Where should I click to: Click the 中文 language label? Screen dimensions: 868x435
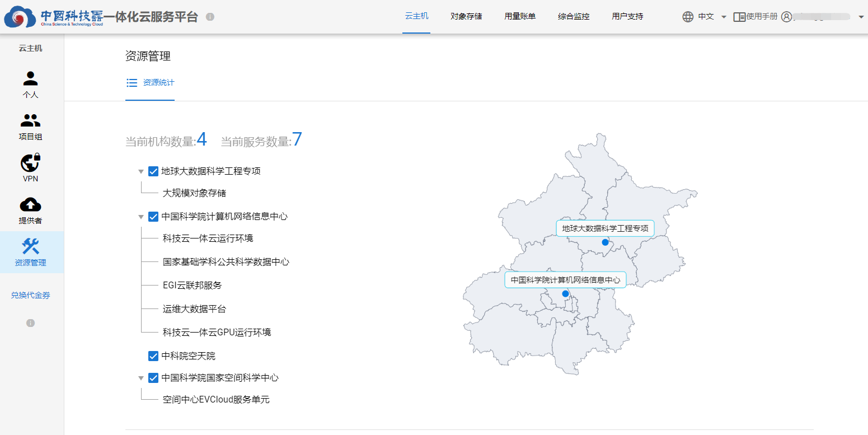[706, 17]
